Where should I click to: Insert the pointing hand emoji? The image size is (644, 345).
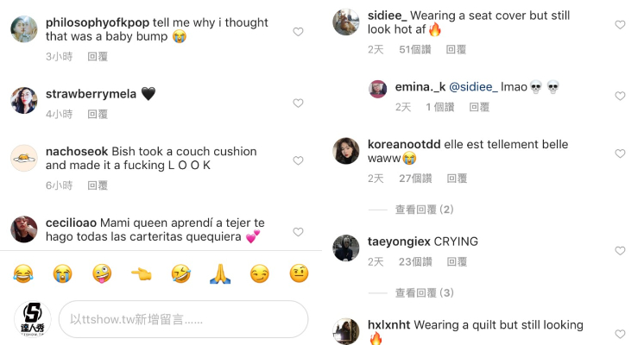click(x=142, y=274)
